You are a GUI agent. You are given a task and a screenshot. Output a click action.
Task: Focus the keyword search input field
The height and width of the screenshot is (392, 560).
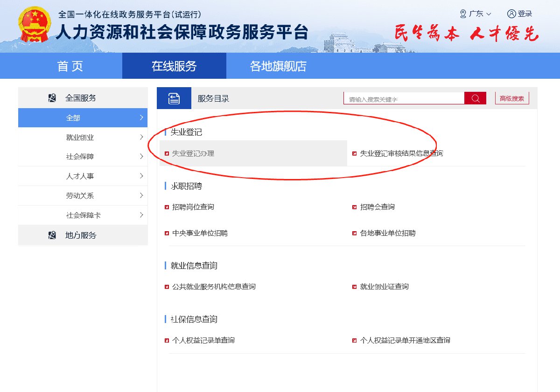pos(404,99)
